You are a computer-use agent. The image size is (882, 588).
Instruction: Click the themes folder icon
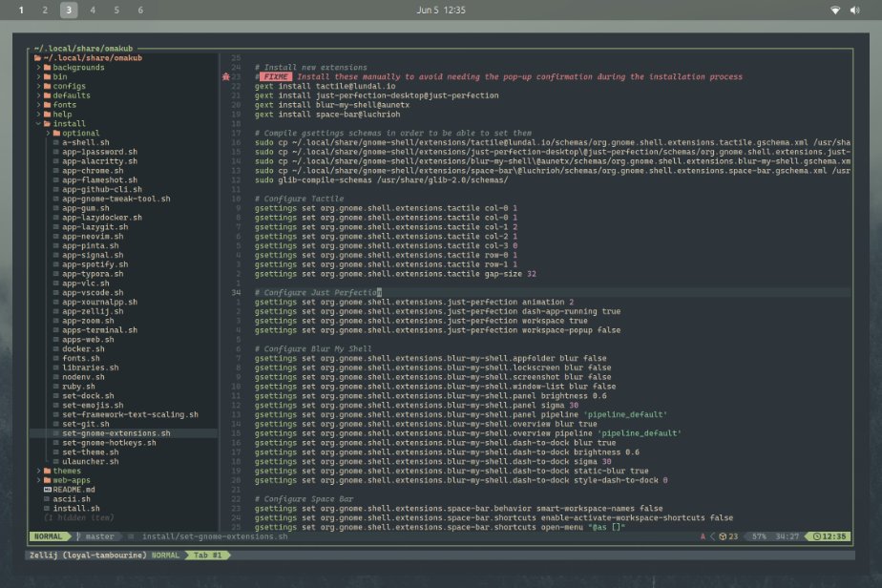(48, 471)
